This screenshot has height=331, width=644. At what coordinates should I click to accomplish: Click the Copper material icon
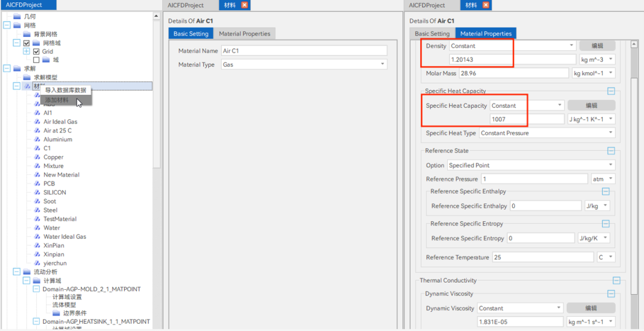[x=37, y=157]
